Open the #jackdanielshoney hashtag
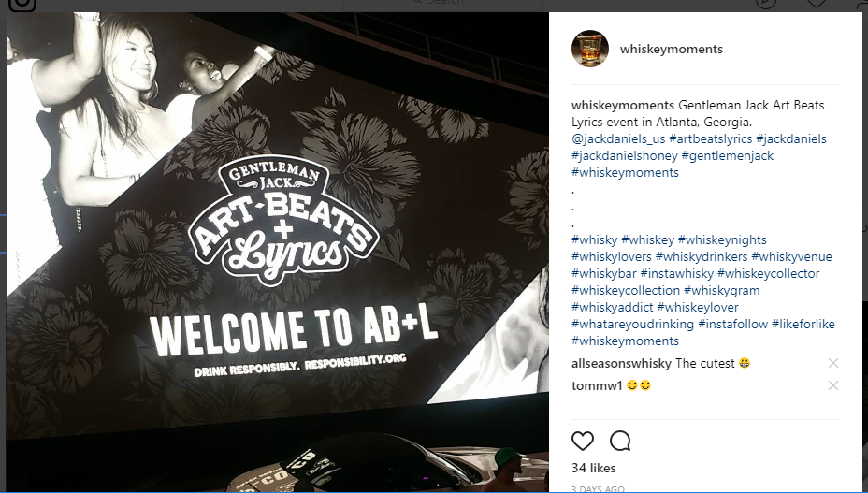The image size is (868, 493). (625, 155)
